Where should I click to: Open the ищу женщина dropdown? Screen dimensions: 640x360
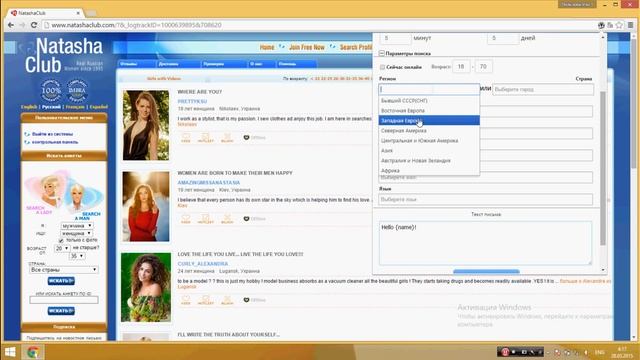coord(76,233)
